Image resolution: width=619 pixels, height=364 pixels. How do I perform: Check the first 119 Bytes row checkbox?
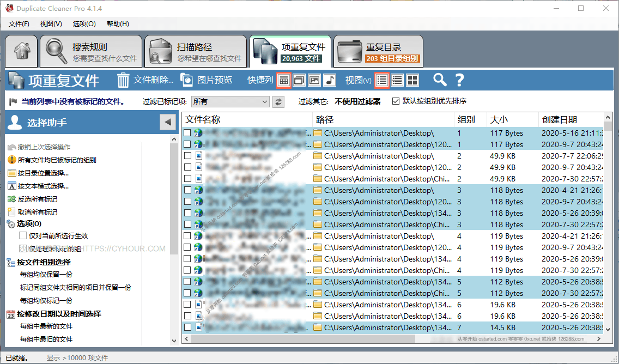pos(187,236)
